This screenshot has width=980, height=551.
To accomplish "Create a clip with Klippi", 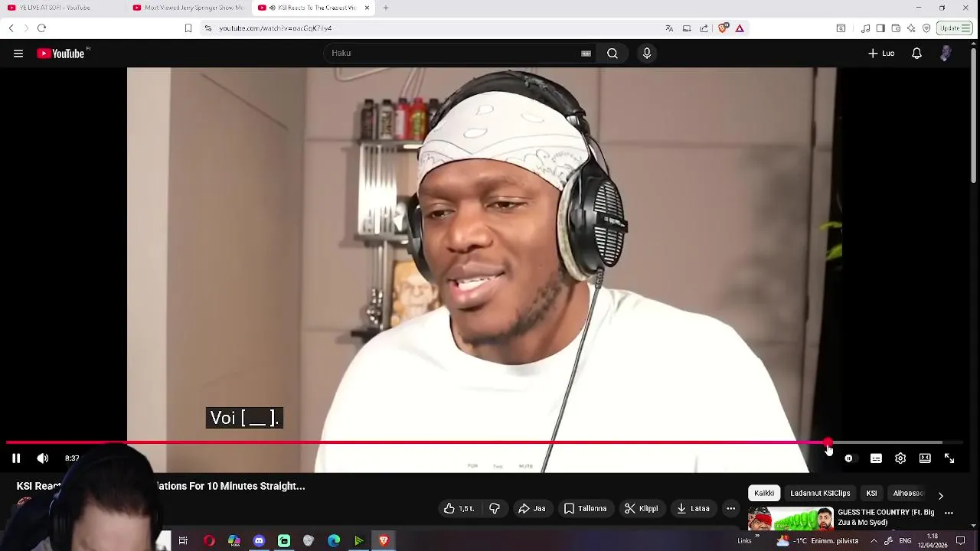I will tap(641, 508).
